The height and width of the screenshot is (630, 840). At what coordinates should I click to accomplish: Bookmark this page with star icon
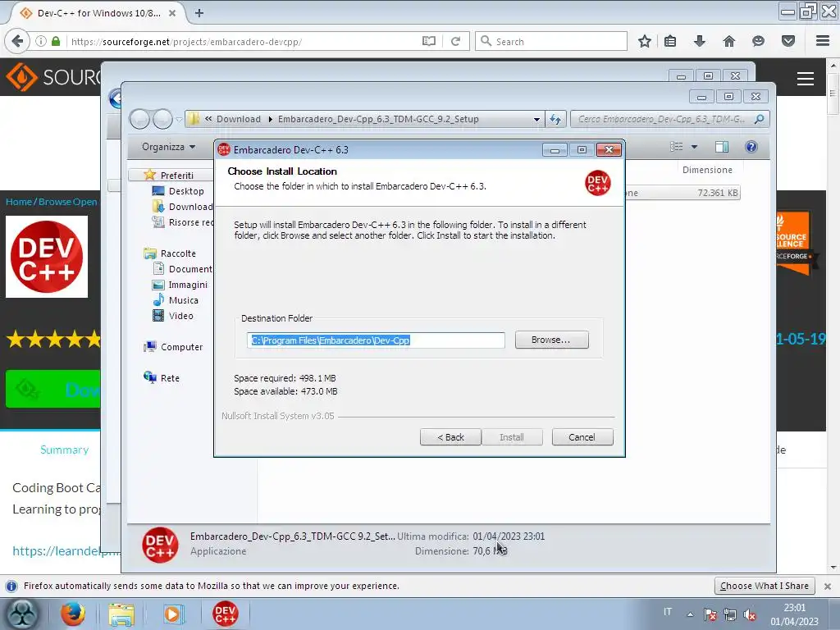(x=645, y=41)
